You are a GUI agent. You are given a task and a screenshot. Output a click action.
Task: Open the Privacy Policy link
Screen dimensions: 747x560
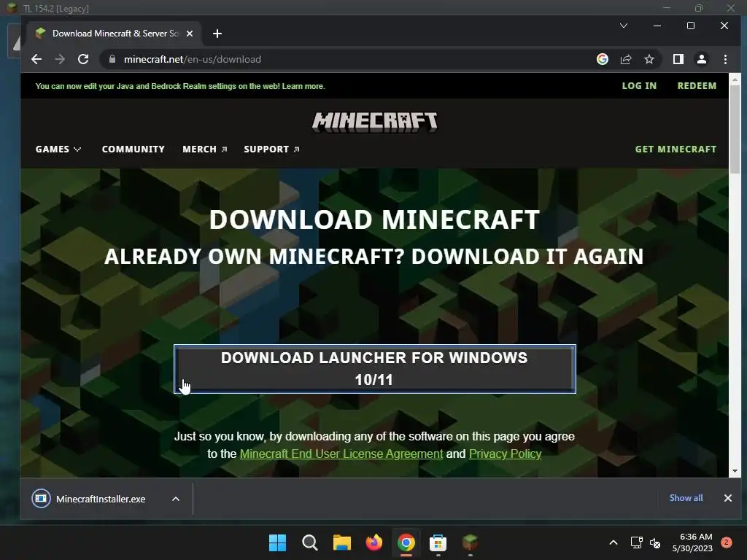505,454
